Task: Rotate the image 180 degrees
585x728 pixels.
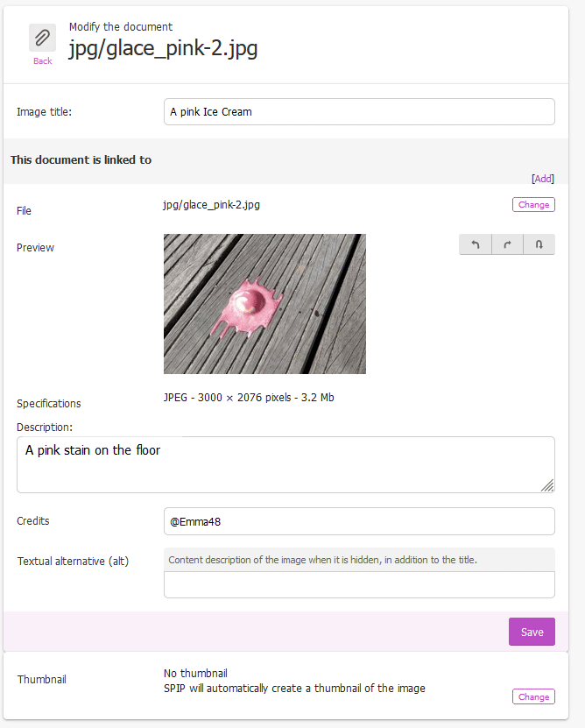Action: point(539,245)
